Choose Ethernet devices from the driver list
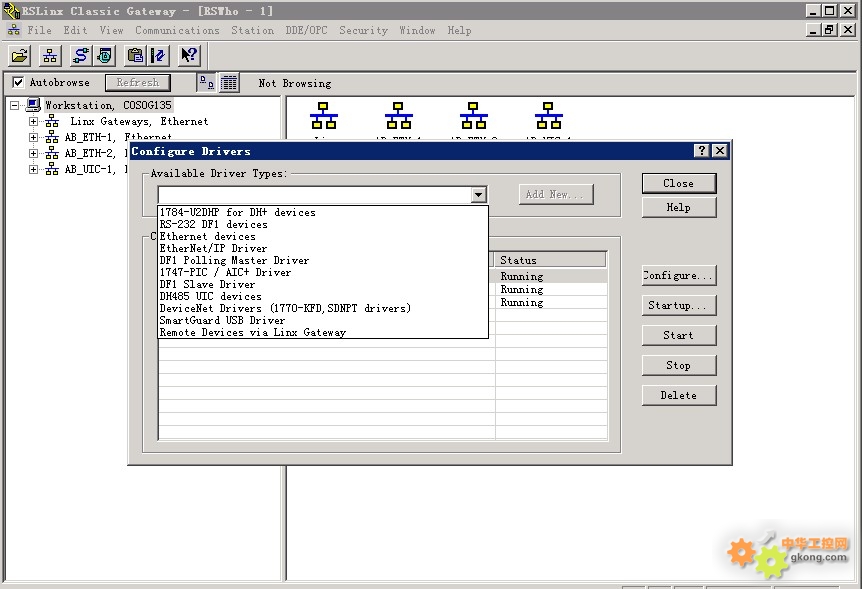 [323, 236]
